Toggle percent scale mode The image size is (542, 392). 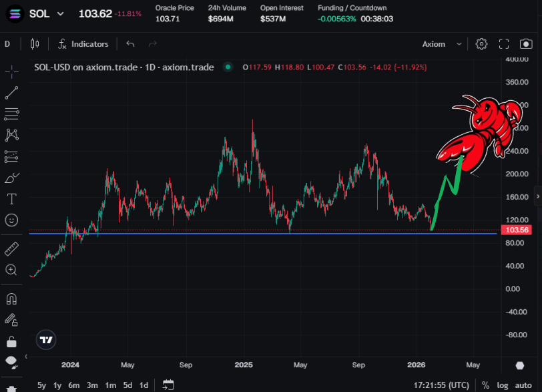coord(486,385)
